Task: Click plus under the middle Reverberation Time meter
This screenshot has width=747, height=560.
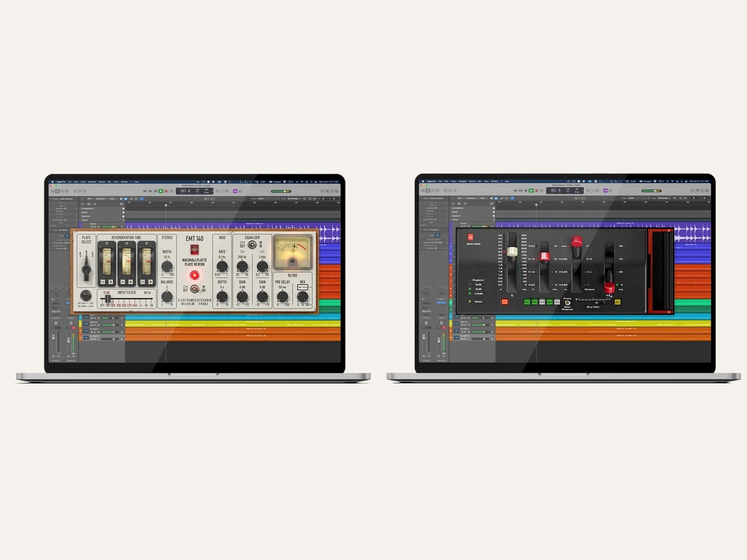Action: [131, 282]
